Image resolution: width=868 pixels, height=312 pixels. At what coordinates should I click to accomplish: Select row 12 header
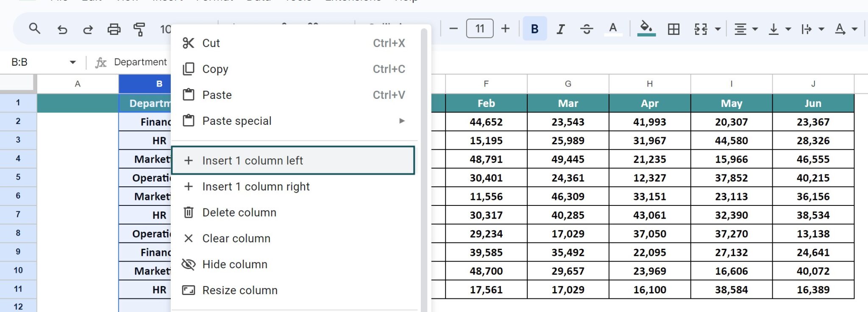pos(18,306)
